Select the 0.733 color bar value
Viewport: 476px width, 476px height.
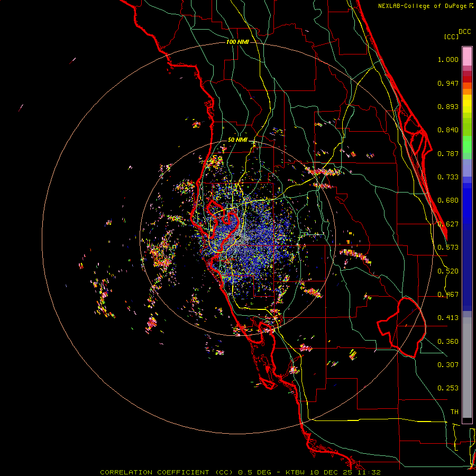(448, 177)
